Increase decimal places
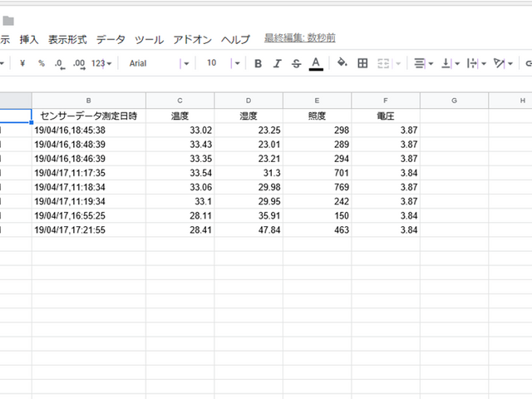The height and width of the screenshot is (399, 532). (x=80, y=64)
